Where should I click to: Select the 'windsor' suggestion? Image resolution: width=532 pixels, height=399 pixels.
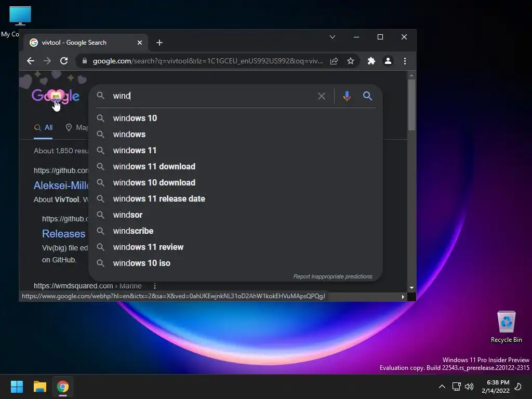point(235,215)
